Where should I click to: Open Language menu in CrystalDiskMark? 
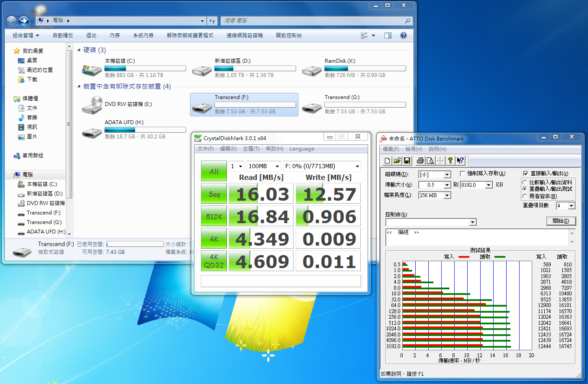pos(302,149)
